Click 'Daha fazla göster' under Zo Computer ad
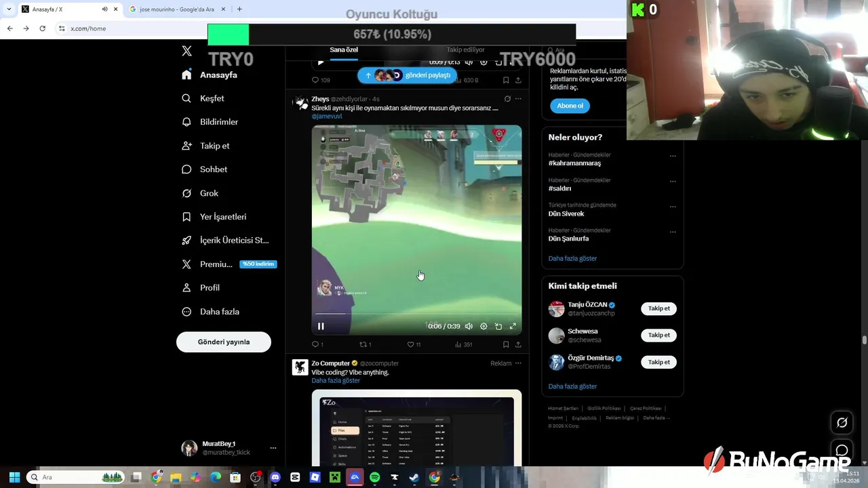 click(x=336, y=380)
